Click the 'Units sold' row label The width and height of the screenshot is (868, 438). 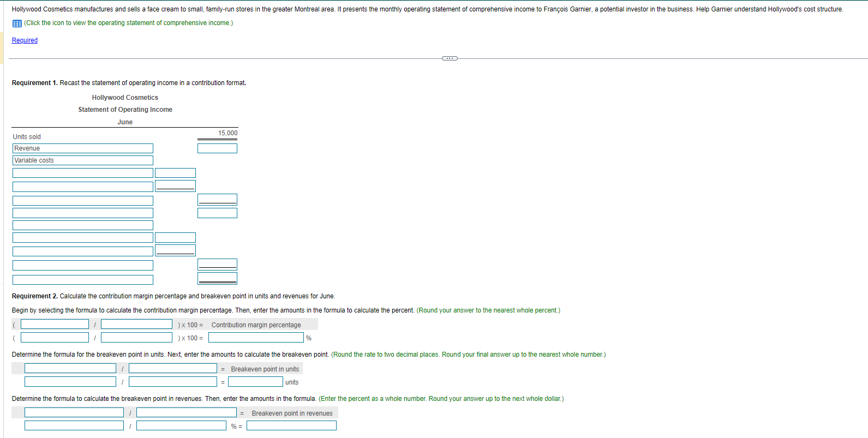27,137
